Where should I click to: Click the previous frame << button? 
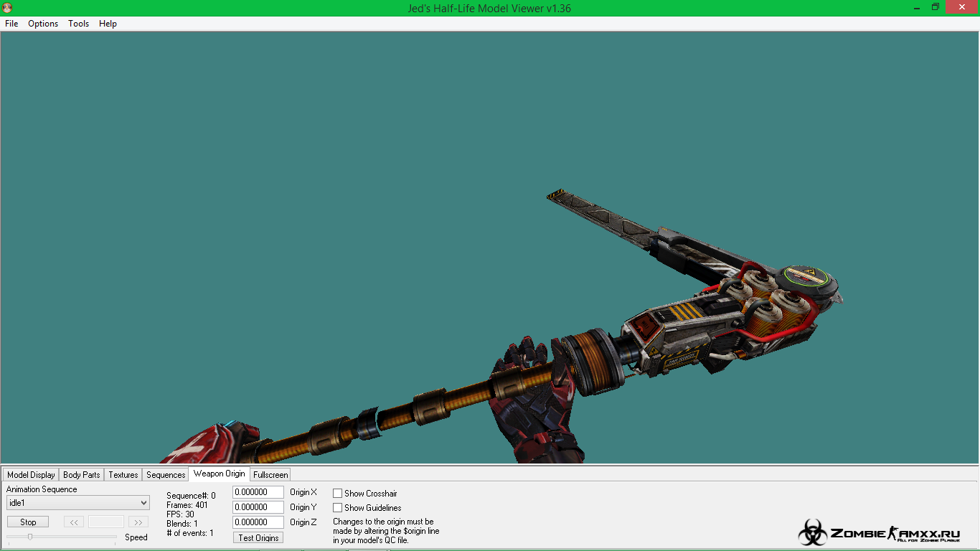(74, 522)
